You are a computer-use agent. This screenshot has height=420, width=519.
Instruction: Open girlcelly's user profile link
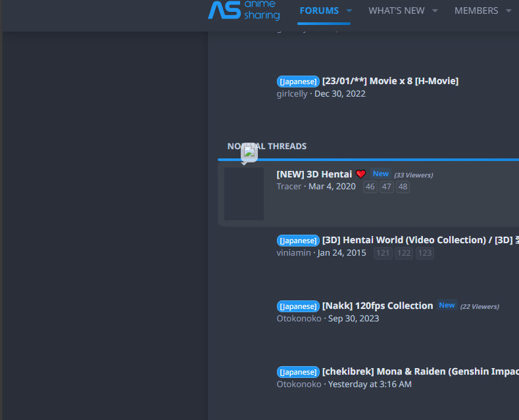tap(291, 94)
